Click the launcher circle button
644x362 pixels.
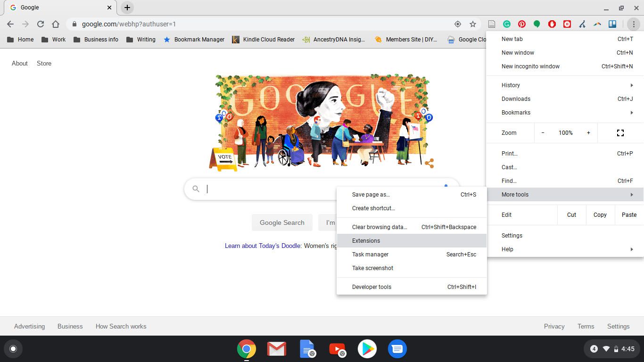click(x=13, y=349)
